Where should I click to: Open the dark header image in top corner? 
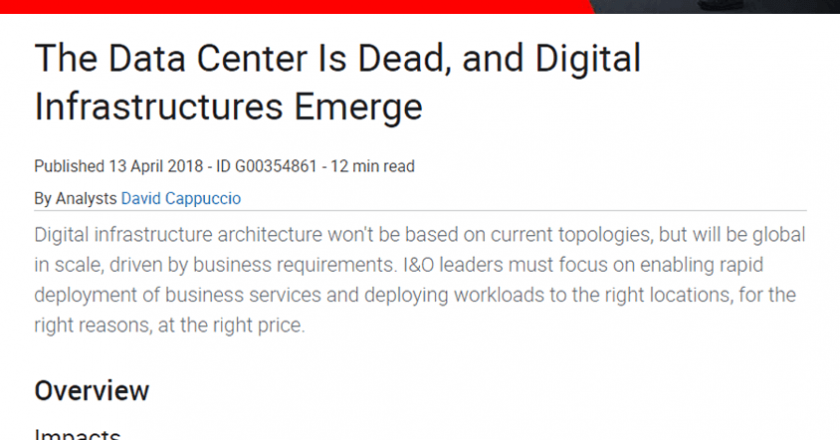(x=717, y=6)
